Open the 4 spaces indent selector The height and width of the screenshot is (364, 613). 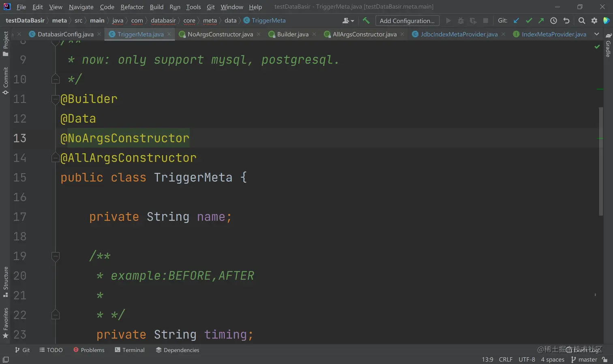pyautogui.click(x=553, y=360)
